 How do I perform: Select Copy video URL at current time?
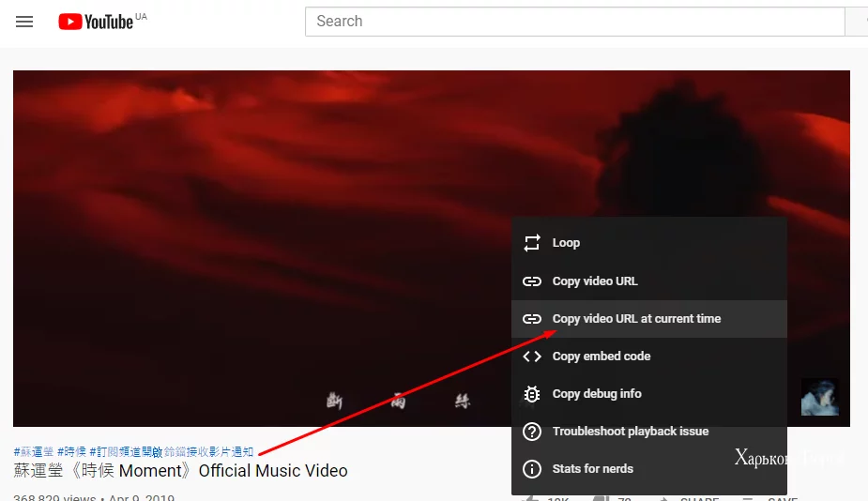pos(648,319)
